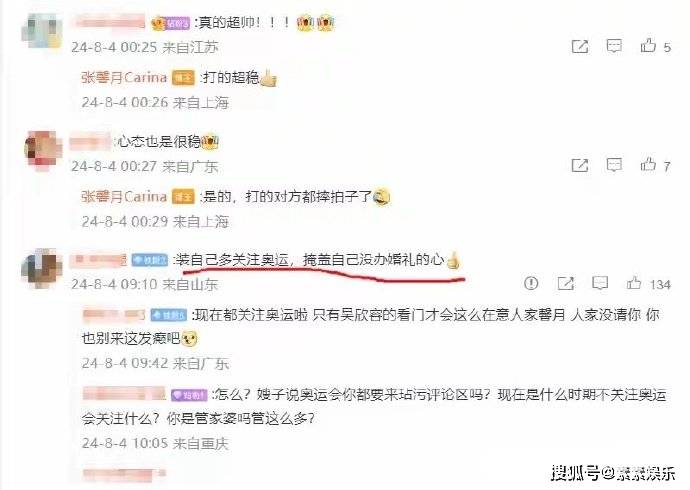Screen dimensions: 690x490
Task: Open the reply icon on the 00:25 comment
Action: click(x=614, y=46)
